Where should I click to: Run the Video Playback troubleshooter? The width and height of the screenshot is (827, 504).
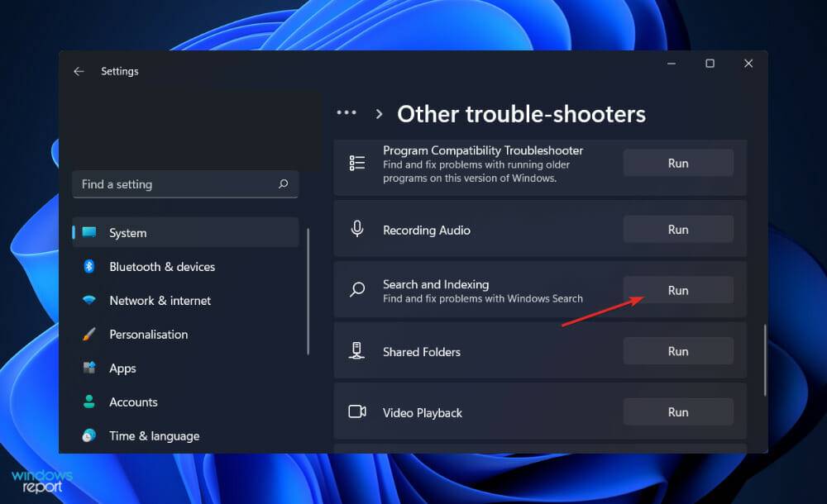[678, 411]
